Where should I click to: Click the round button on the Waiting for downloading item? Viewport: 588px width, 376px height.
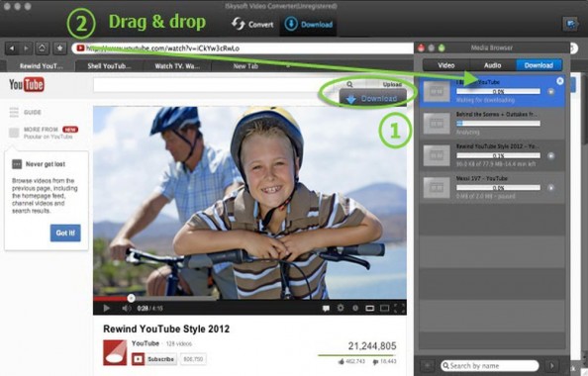click(x=550, y=91)
